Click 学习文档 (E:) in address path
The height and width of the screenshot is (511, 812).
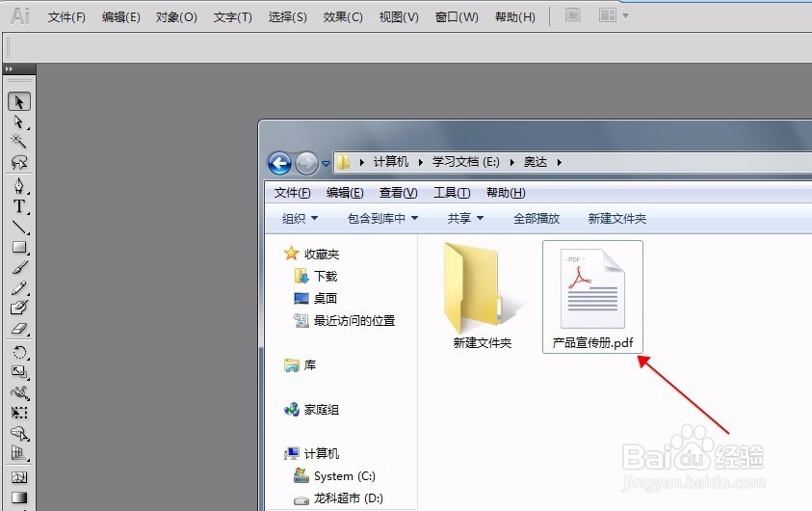tap(465, 162)
